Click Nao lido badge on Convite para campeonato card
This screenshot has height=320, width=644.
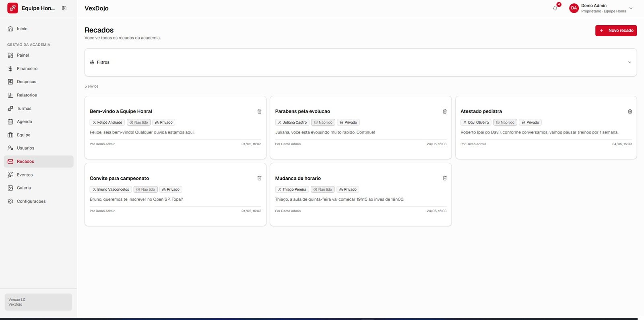tap(145, 189)
